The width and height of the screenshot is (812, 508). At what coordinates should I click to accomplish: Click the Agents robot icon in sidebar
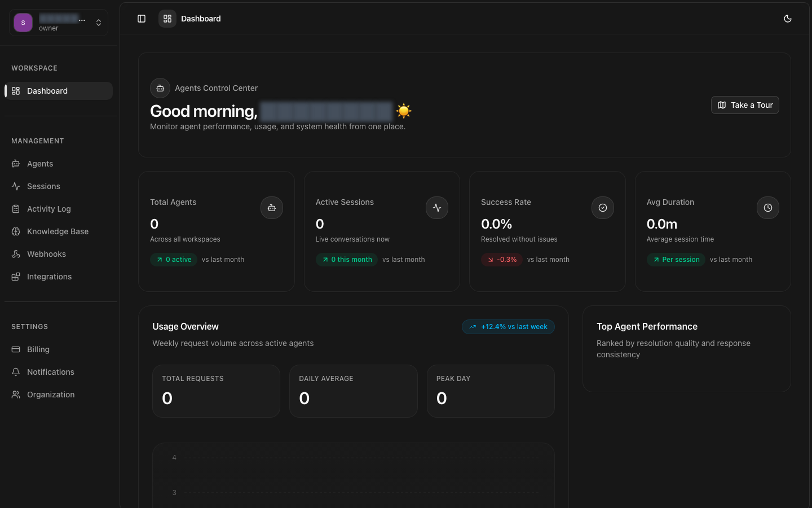tap(16, 164)
